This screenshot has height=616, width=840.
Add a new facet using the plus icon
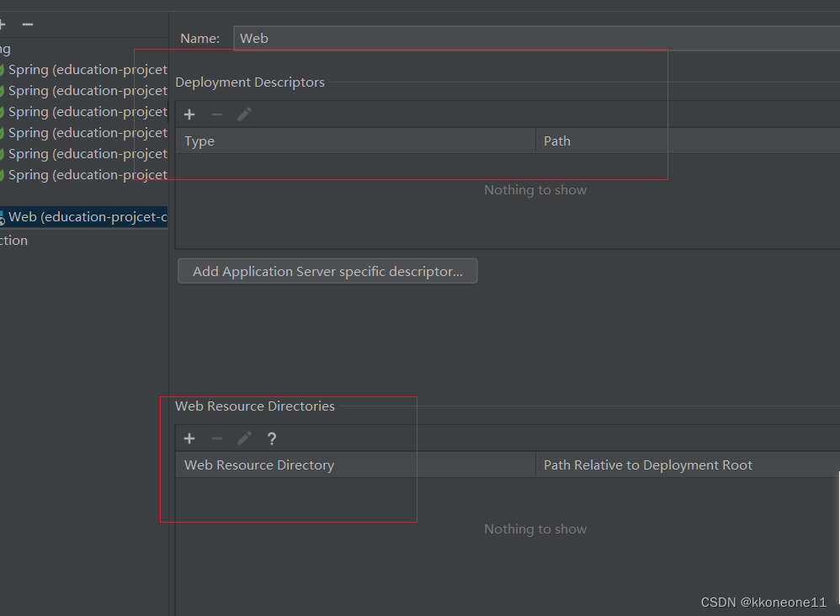[3, 24]
